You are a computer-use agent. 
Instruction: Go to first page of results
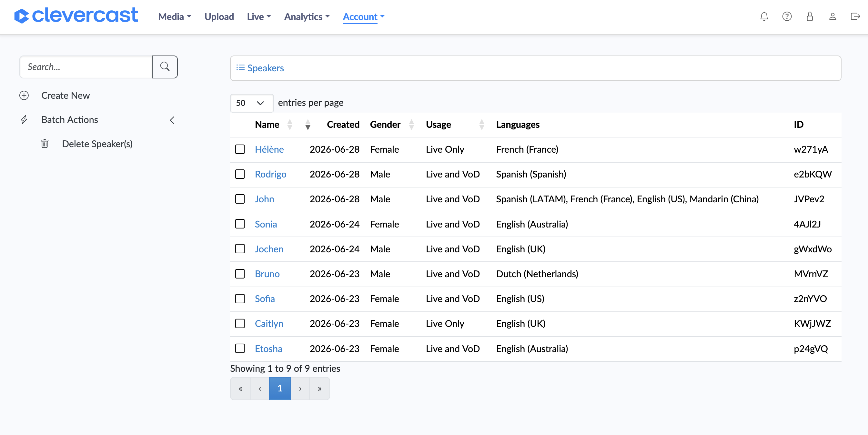[x=240, y=389]
